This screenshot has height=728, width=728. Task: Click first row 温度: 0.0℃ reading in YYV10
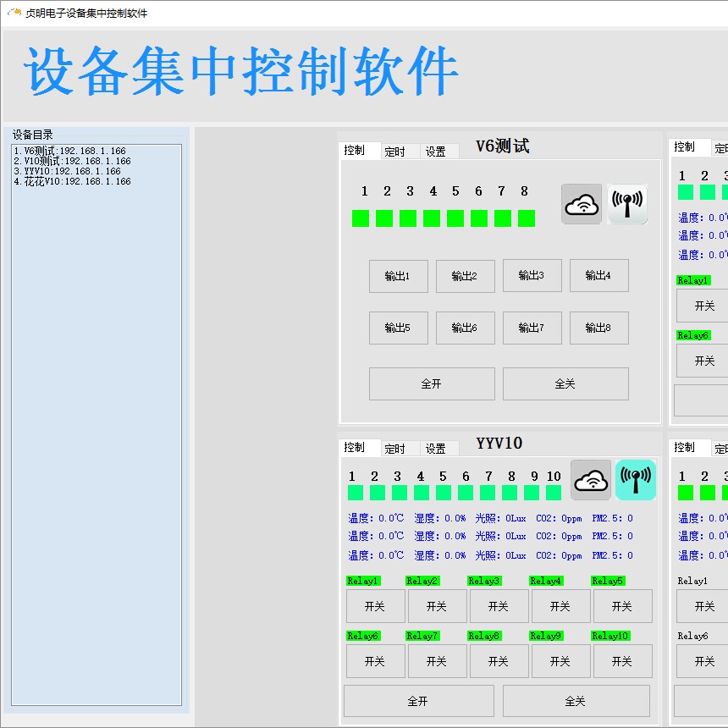(376, 518)
